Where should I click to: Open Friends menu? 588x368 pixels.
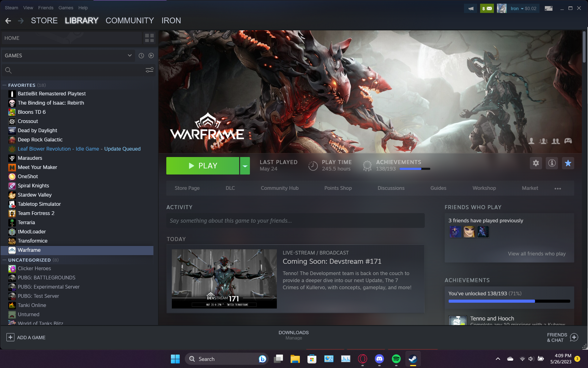click(x=46, y=8)
